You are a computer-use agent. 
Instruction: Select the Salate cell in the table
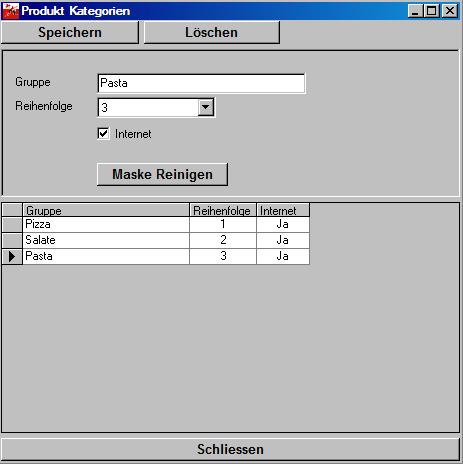coord(106,240)
